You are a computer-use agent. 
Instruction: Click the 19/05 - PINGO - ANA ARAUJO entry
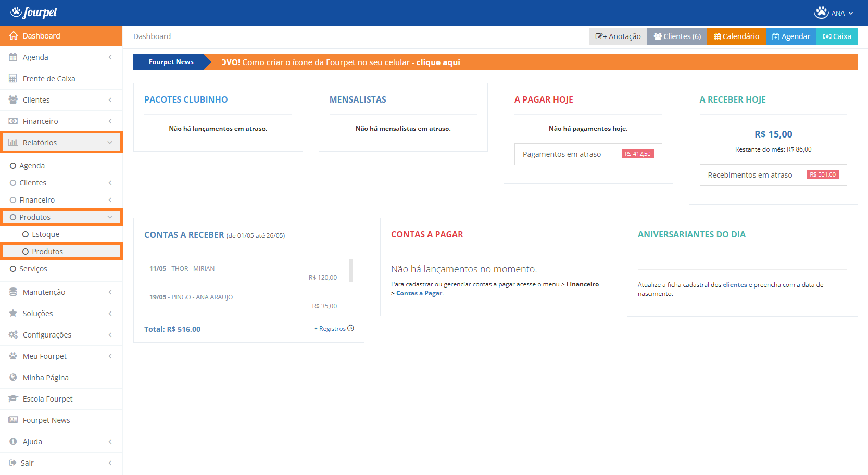click(191, 297)
